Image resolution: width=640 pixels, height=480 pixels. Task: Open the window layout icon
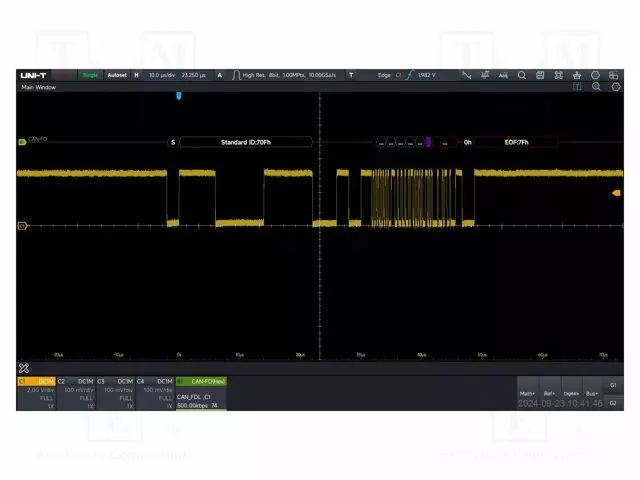click(613, 75)
